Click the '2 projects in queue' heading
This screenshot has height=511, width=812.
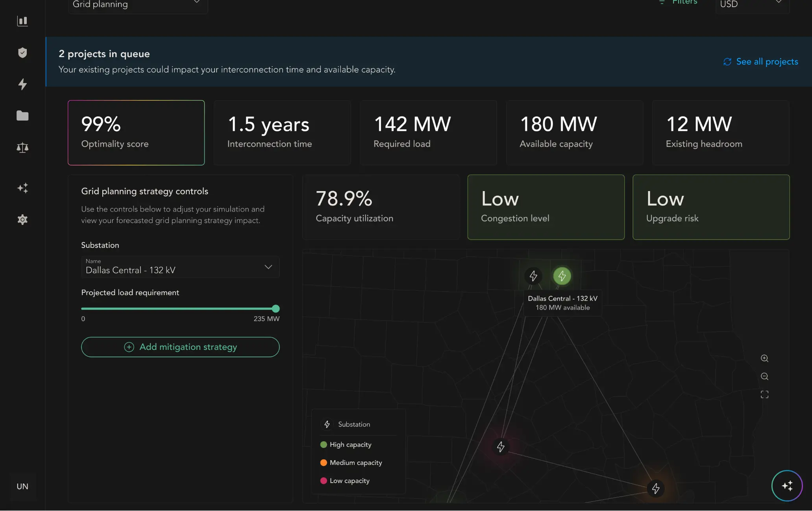point(104,54)
